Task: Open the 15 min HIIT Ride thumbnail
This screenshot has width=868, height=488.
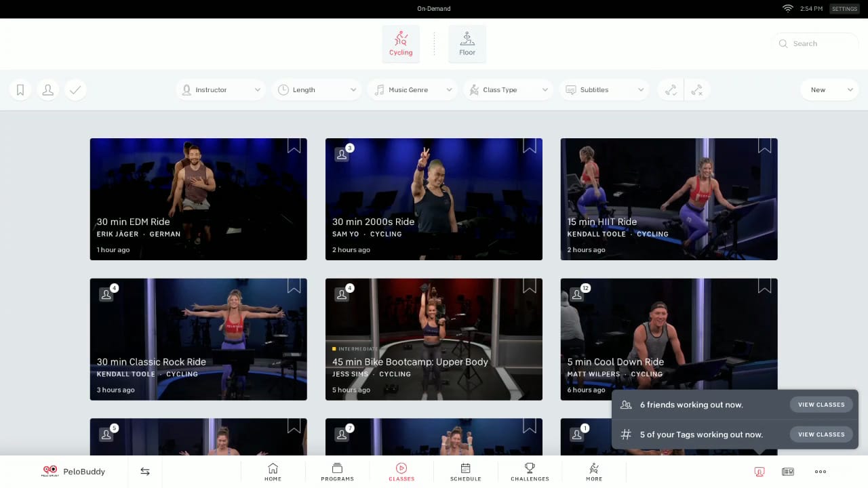Action: [x=669, y=199]
